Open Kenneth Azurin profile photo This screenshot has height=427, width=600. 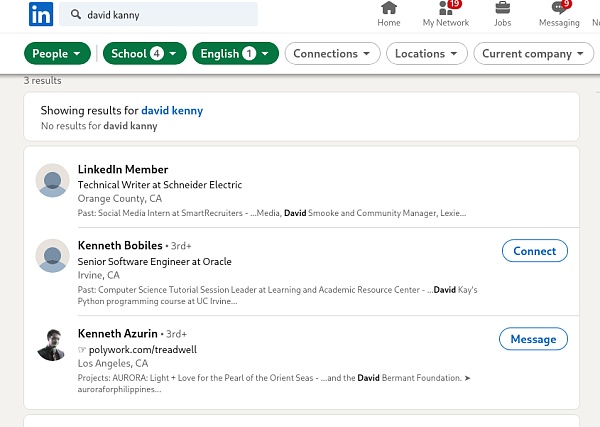52,344
